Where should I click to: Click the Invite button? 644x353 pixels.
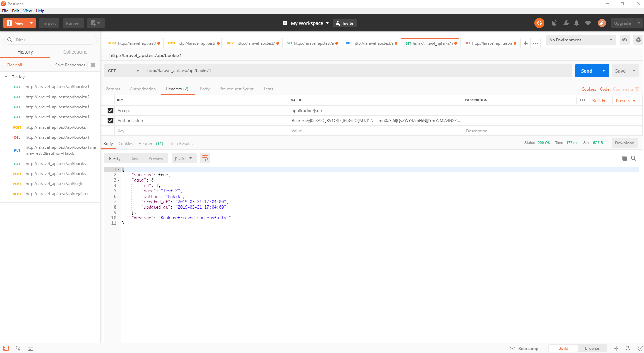pos(345,23)
